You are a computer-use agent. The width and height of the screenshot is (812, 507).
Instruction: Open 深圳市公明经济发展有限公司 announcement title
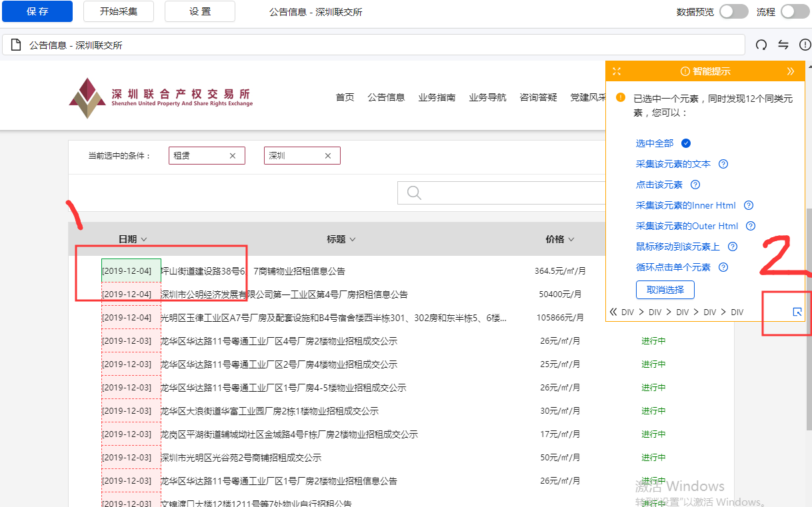[284, 294]
